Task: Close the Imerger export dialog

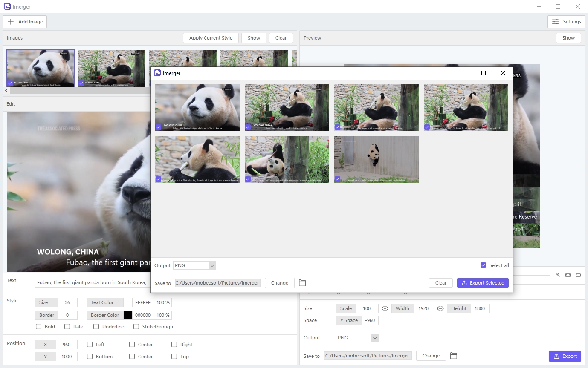Action: pos(503,73)
